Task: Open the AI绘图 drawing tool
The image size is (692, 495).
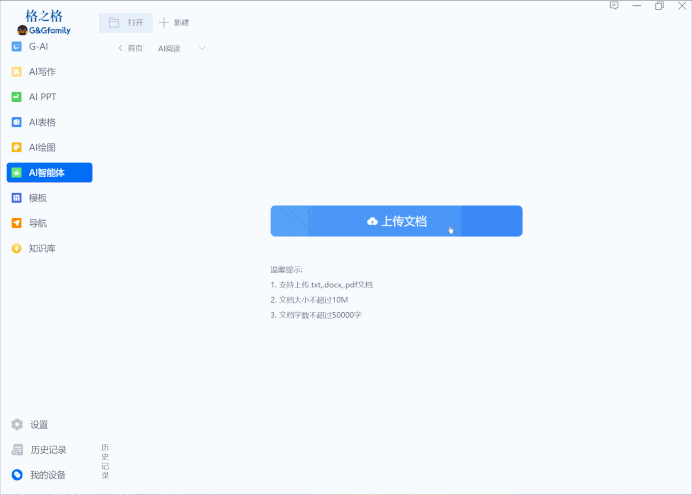Action: (41, 147)
